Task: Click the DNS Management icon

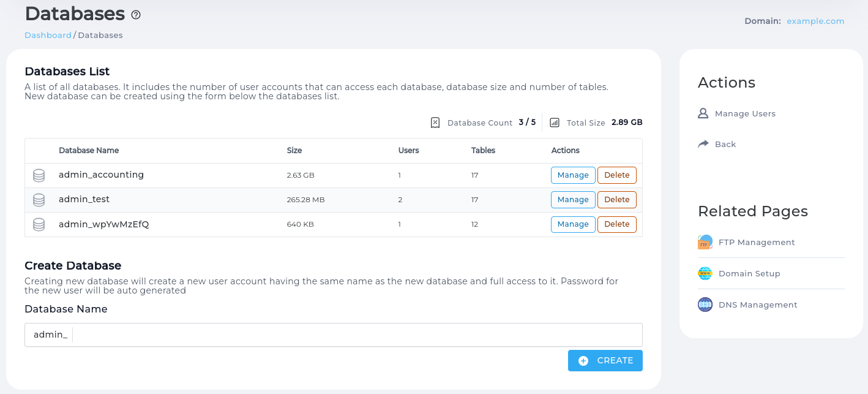Action: (705, 305)
